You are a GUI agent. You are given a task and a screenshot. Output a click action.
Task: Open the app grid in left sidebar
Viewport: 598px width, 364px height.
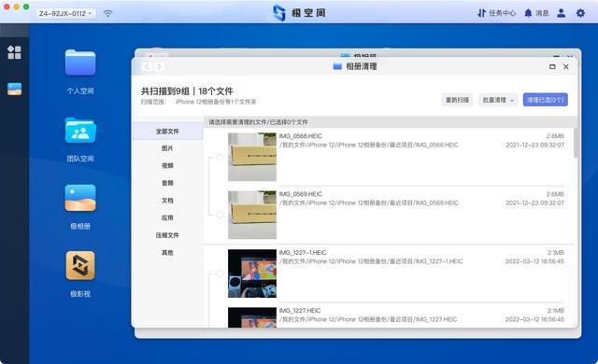(14, 52)
